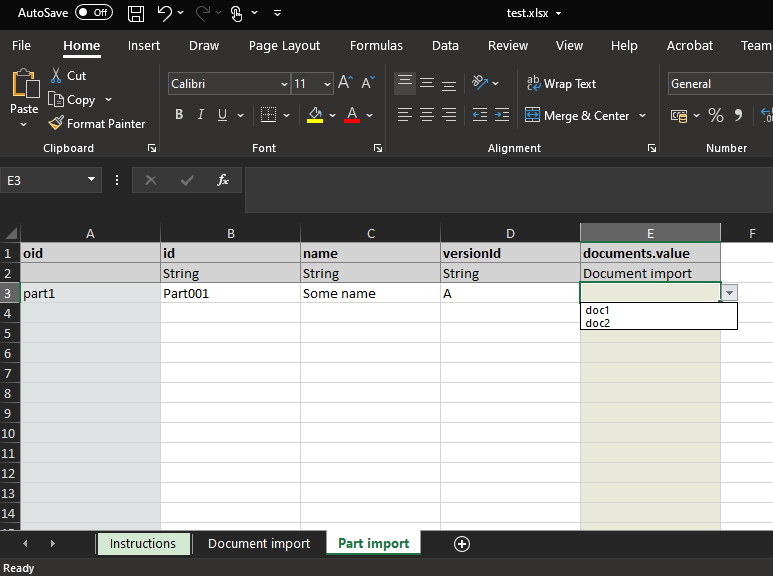Open Font name Calibri dropdown

point(284,84)
